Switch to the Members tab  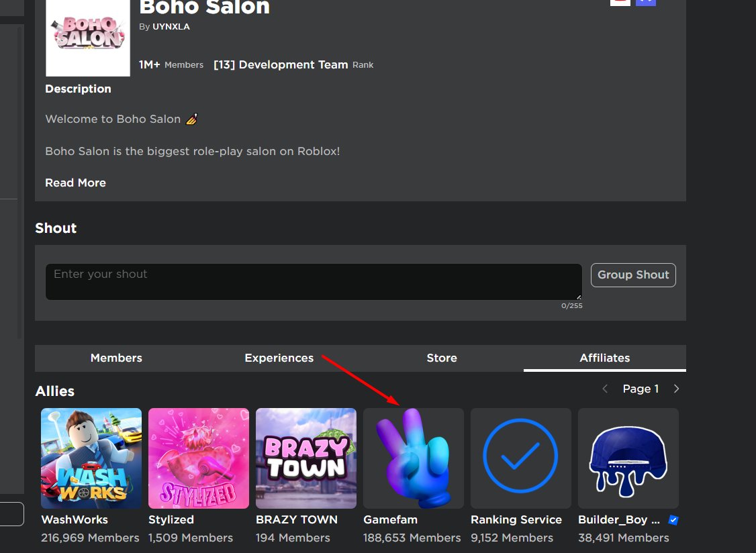click(x=116, y=358)
